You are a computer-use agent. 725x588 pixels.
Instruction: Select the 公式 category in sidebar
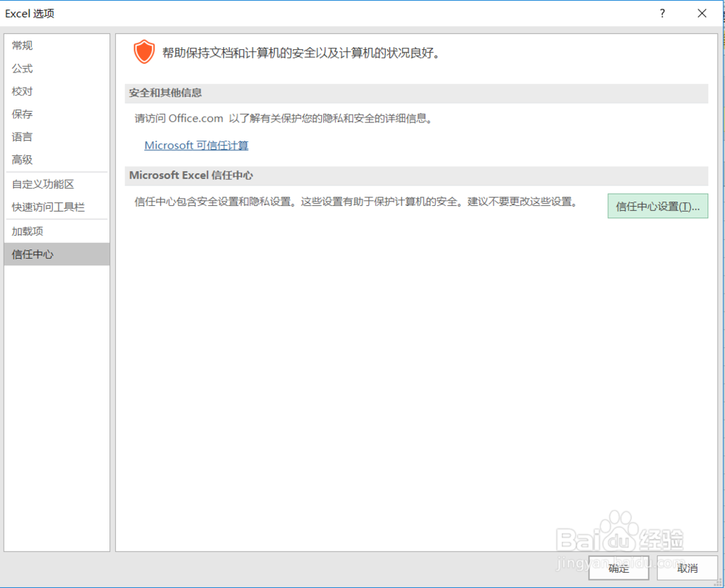[x=57, y=68]
